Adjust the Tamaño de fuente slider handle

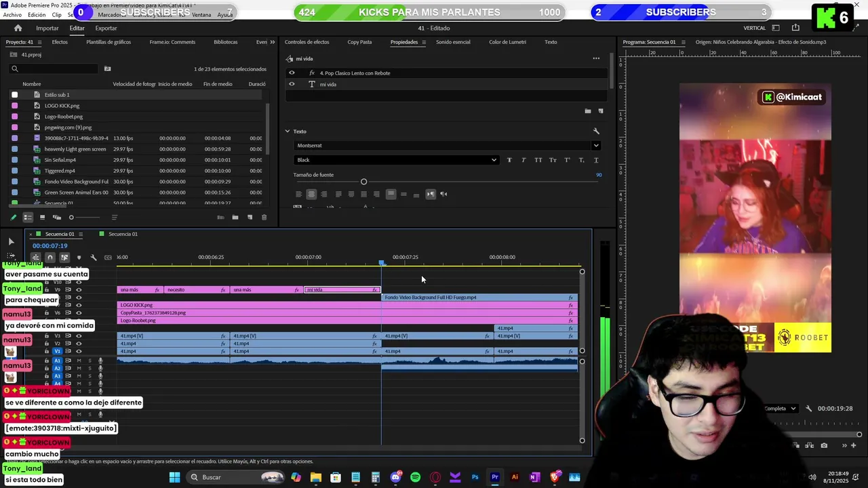363,182
